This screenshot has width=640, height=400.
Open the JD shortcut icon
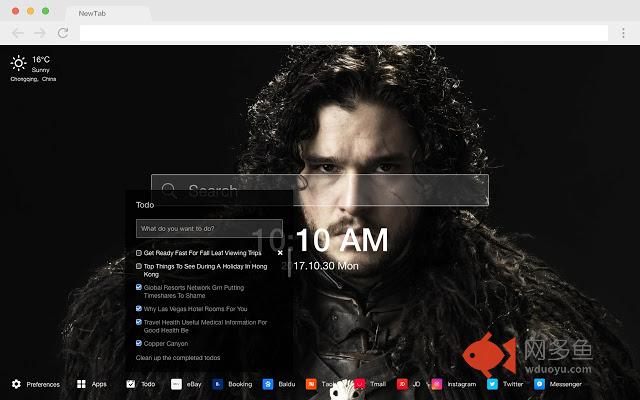pos(402,384)
